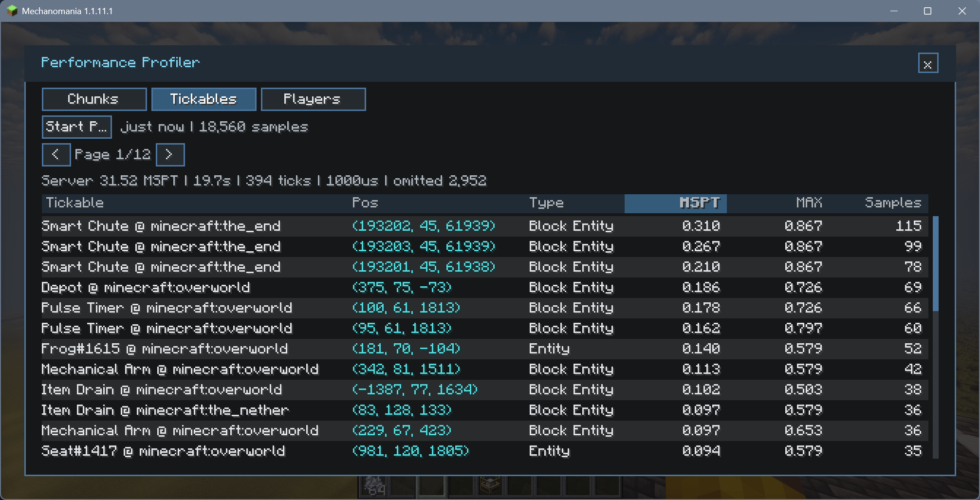Go to the previous page arrow

click(56, 155)
